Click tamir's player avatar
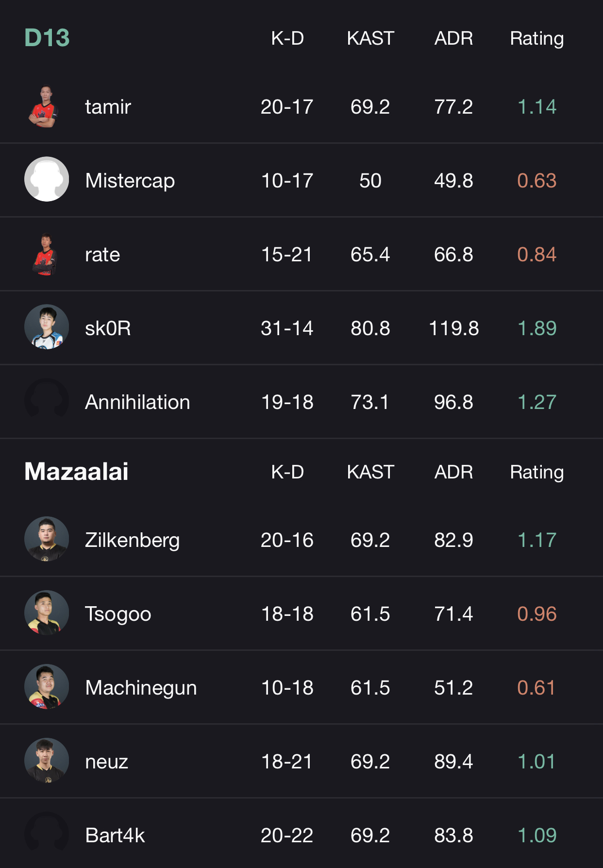 click(46, 107)
